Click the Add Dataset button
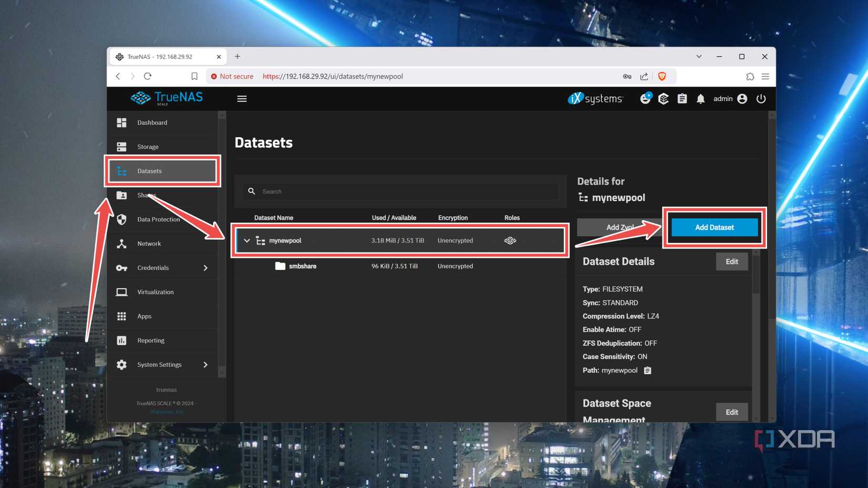Screen dimensions: 868x488 tap(714, 227)
